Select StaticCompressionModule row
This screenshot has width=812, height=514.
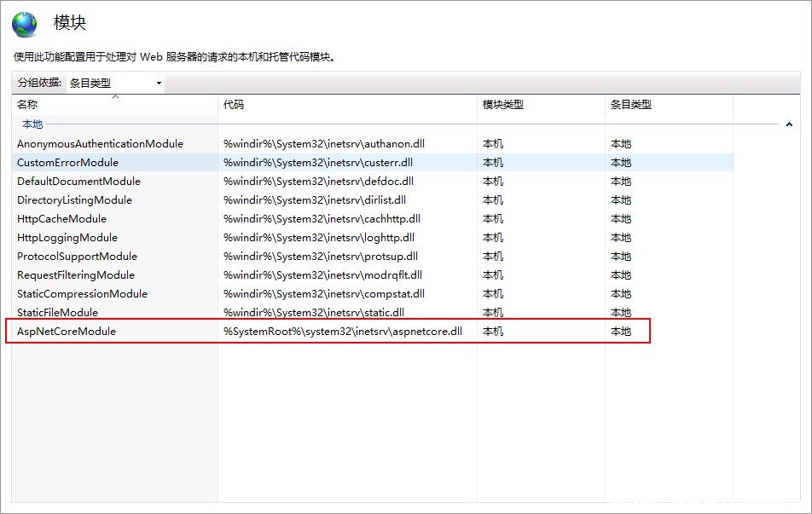point(373,293)
